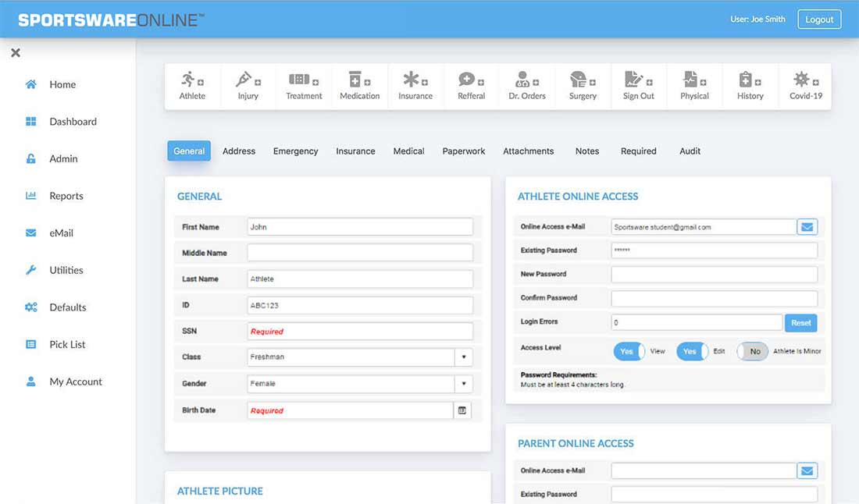Click the envelope icon next to Online Access e-Mail

[808, 226]
